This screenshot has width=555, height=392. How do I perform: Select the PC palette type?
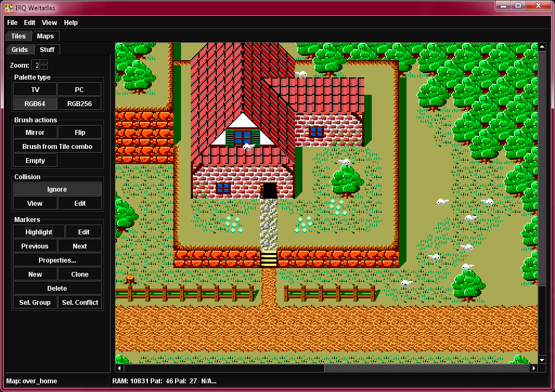coord(79,90)
